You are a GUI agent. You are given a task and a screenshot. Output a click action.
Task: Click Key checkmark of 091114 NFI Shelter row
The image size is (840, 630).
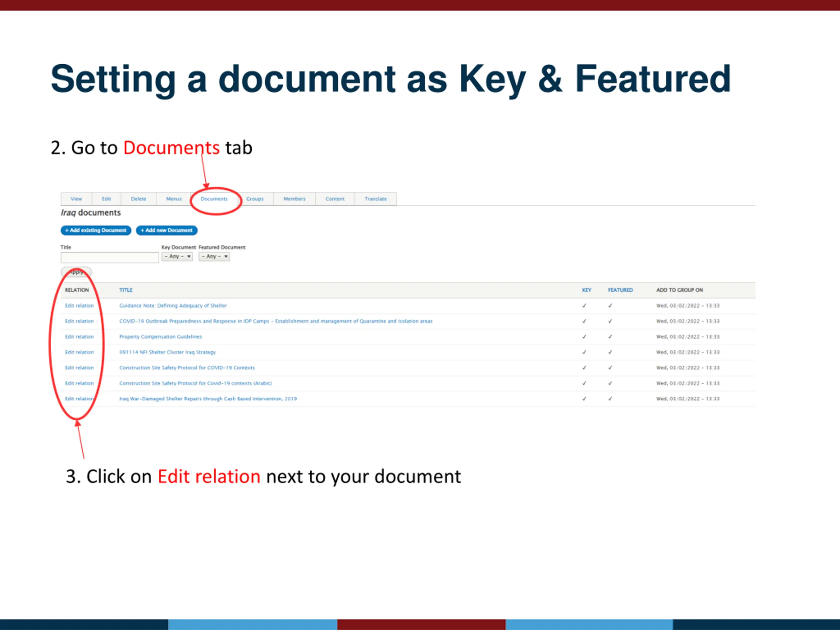(x=584, y=352)
